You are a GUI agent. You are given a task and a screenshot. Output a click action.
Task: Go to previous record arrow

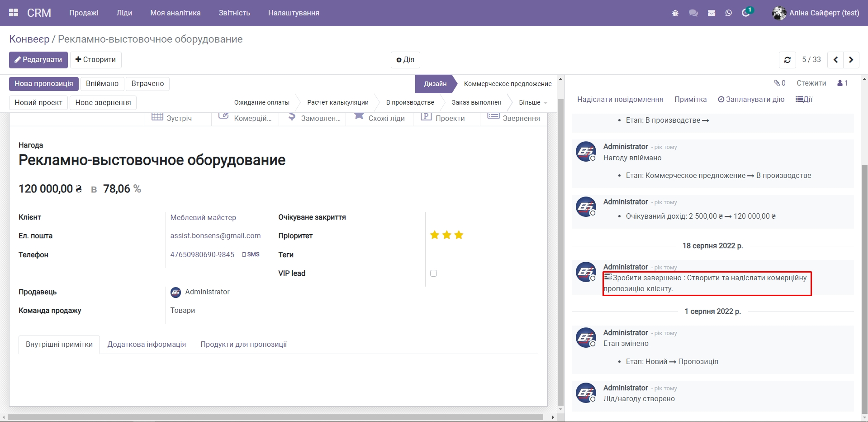click(x=835, y=60)
